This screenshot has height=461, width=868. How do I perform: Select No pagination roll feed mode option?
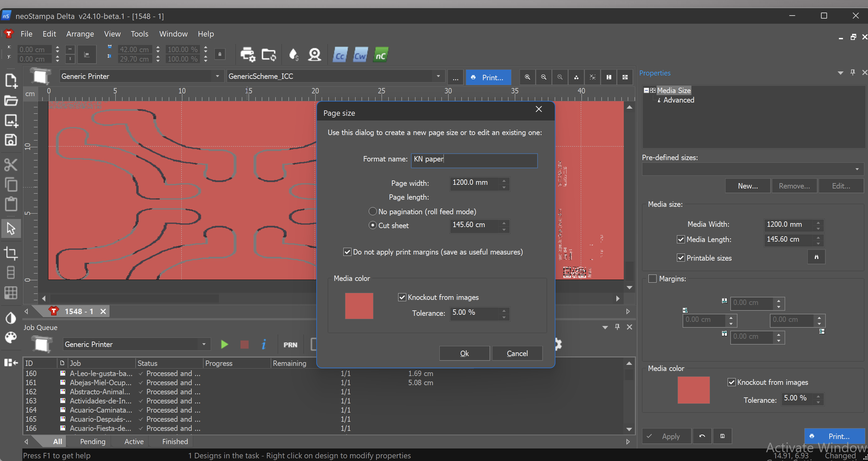pyautogui.click(x=372, y=212)
